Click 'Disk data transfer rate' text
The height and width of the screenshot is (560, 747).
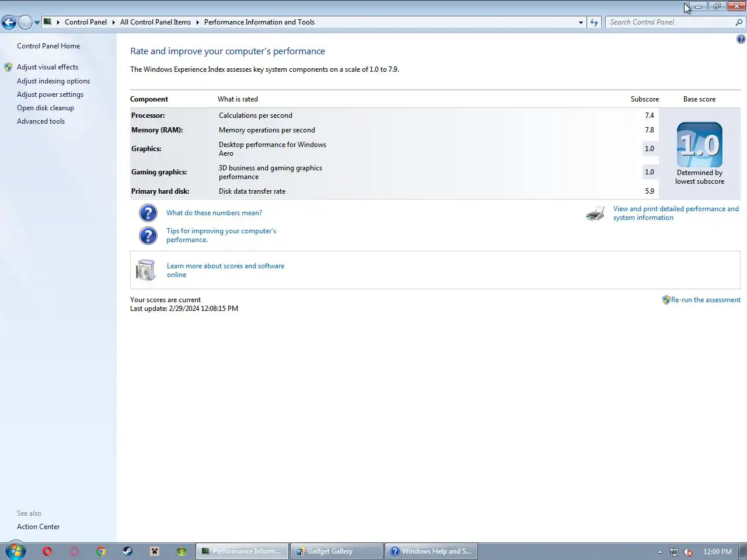point(252,191)
